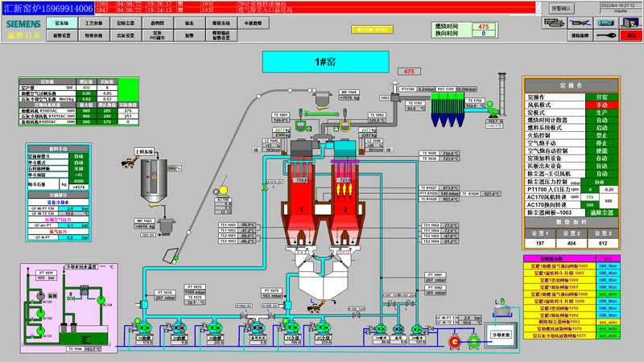
Task: Switch to the 趋势图 trend tab
Action: pos(158,24)
